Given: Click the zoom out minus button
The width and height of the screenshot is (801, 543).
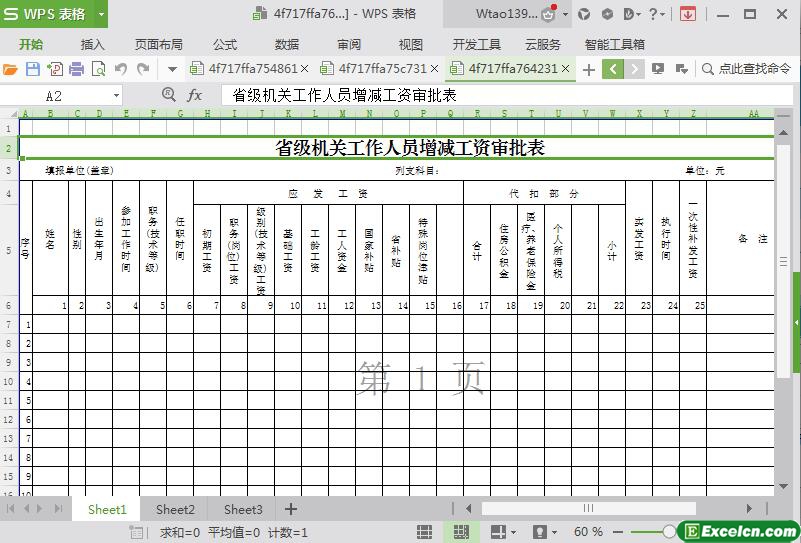Looking at the screenshot, I should coord(617,532).
